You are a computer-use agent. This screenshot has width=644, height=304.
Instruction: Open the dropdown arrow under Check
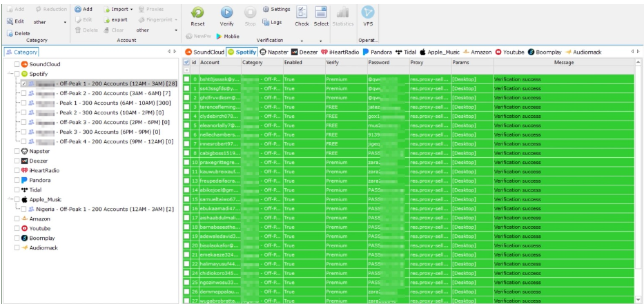pos(302,41)
